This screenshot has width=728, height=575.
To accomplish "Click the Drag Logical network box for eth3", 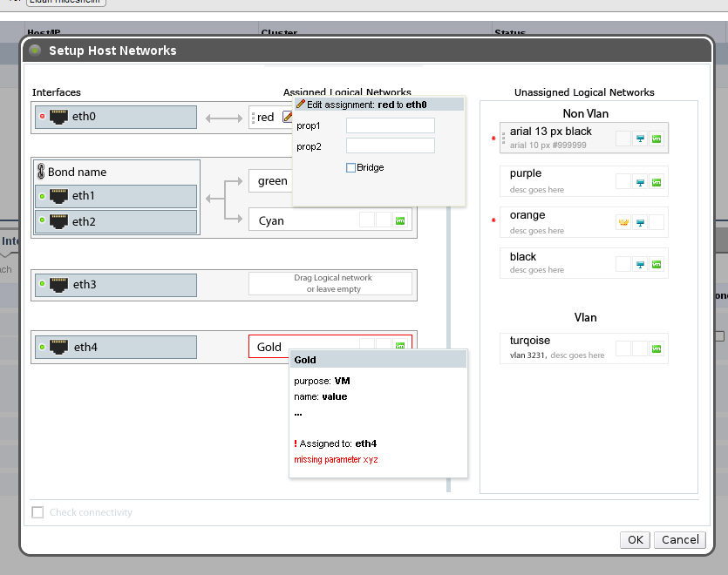I will point(330,285).
